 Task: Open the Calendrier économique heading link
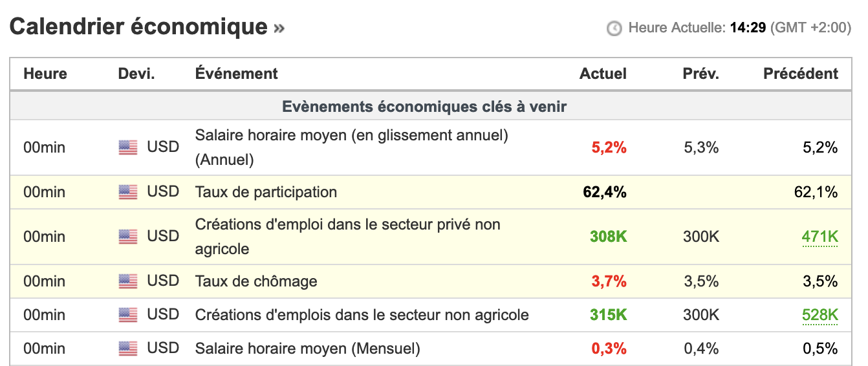(x=138, y=27)
